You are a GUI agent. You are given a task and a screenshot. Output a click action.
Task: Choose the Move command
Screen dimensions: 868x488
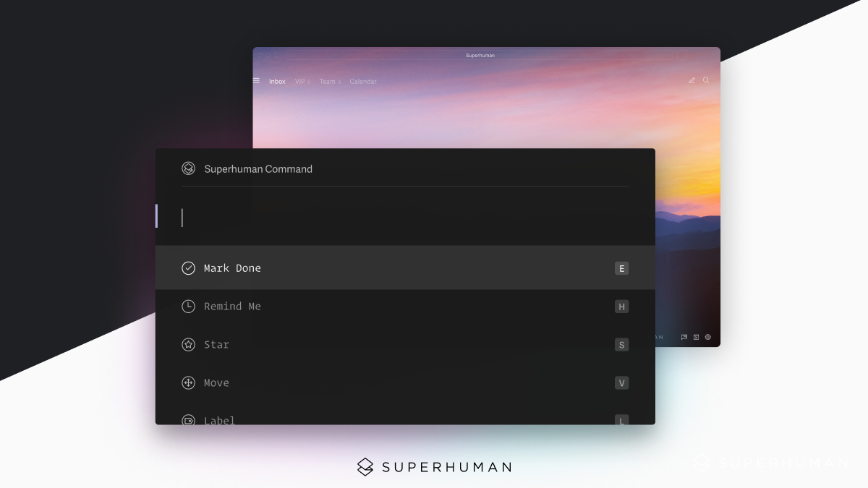tap(405, 383)
